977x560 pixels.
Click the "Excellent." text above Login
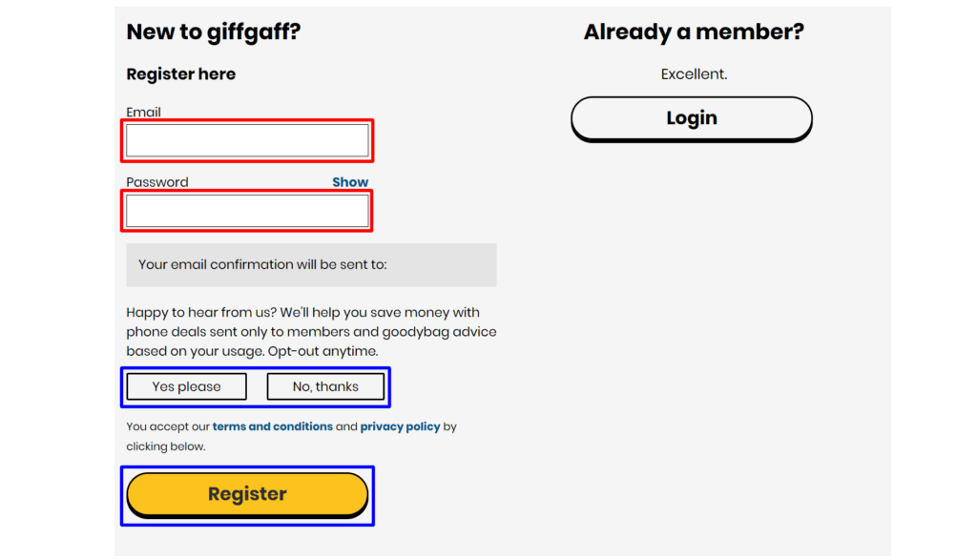point(694,74)
